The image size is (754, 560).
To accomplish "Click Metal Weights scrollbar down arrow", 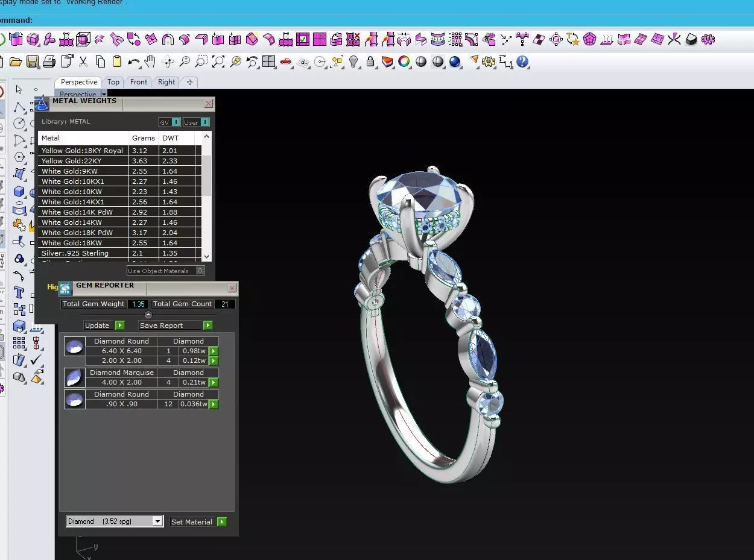I will (x=207, y=256).
